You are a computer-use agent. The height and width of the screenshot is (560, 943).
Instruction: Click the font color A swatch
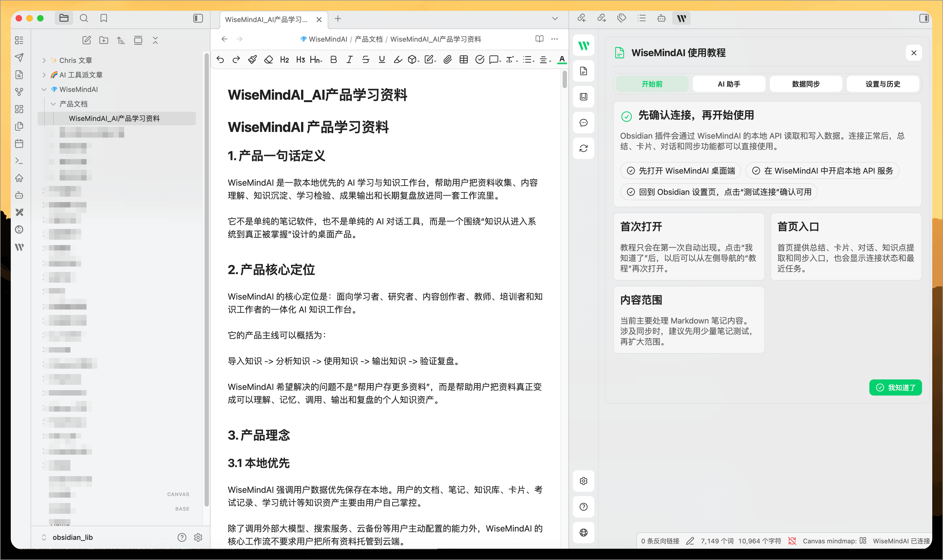pos(562,59)
